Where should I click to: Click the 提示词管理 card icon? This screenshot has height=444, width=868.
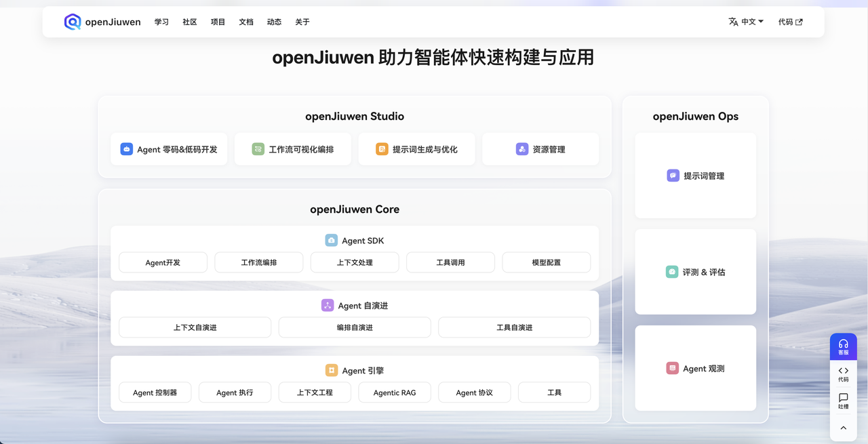coord(672,176)
